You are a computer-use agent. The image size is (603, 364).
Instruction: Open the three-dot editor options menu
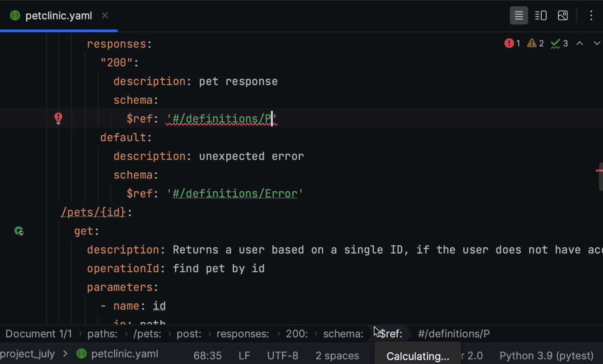pos(592,15)
